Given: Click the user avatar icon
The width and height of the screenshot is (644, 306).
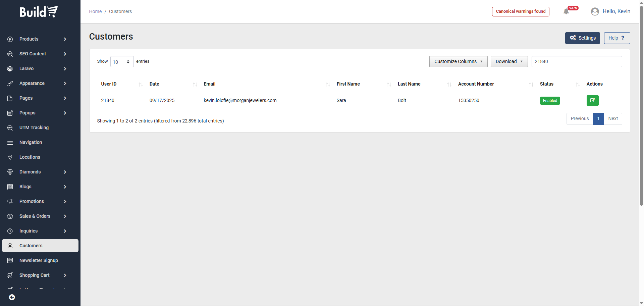Looking at the screenshot, I should point(595,11).
